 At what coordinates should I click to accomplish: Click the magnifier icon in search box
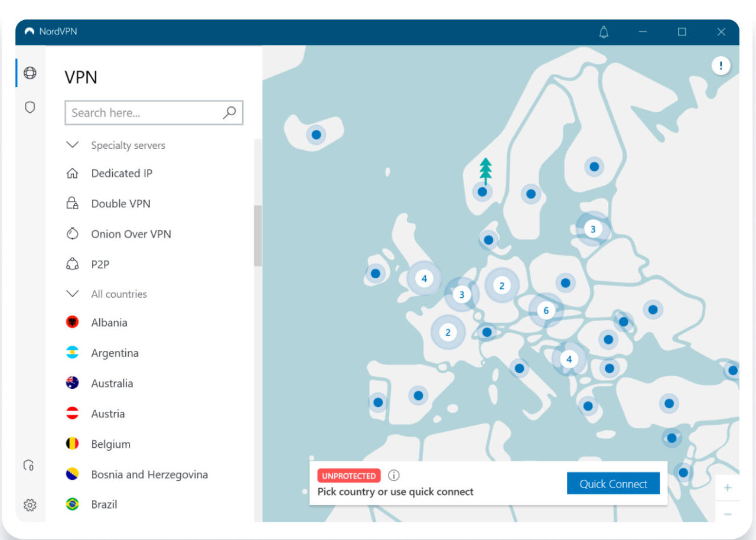pos(229,112)
